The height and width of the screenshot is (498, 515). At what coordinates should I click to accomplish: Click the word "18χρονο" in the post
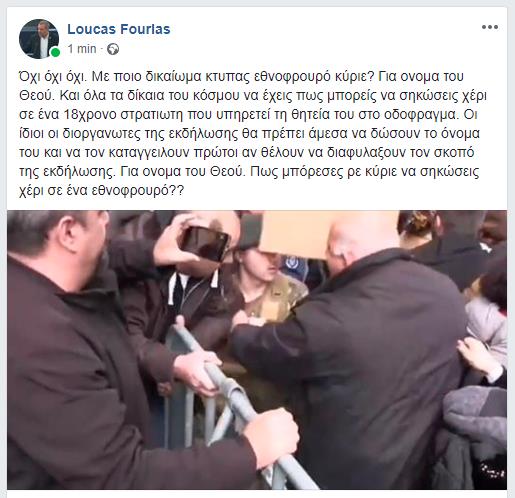click(x=89, y=115)
